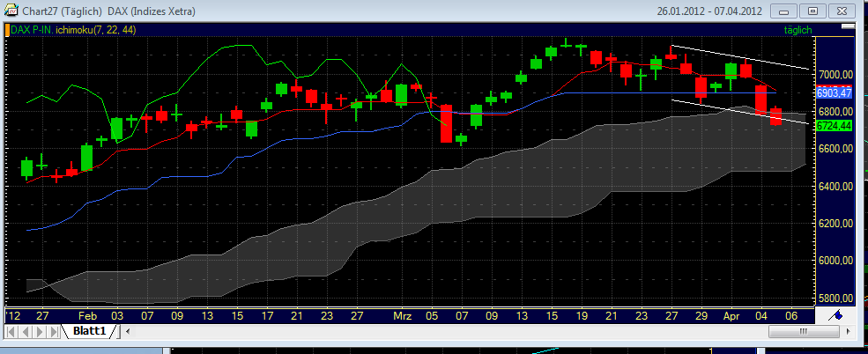
Task: Select the Blatt1 sheet tab
Action: click(89, 331)
